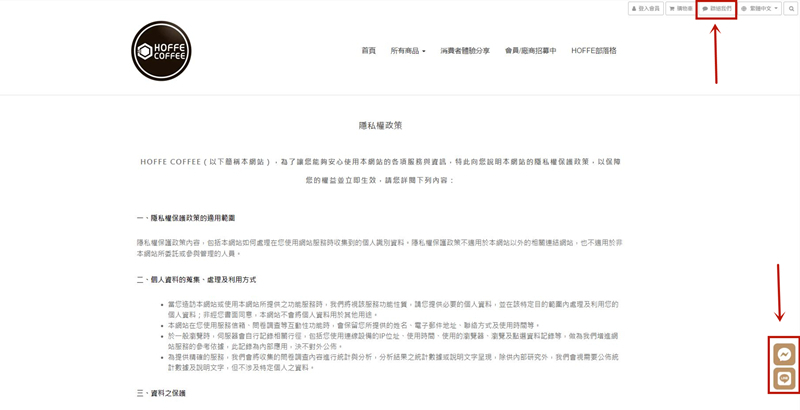Click the 登入會員 login button
Viewport: 800px width, 410px height.
(x=645, y=9)
